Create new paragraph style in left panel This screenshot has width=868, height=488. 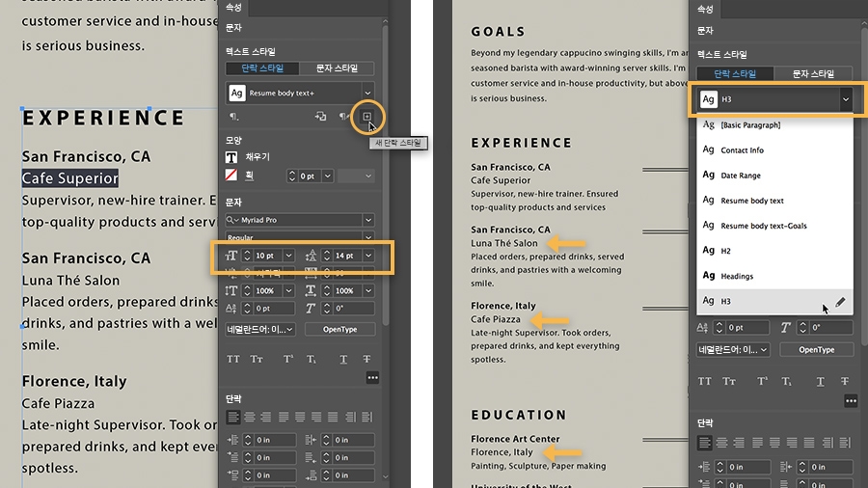[x=366, y=116]
